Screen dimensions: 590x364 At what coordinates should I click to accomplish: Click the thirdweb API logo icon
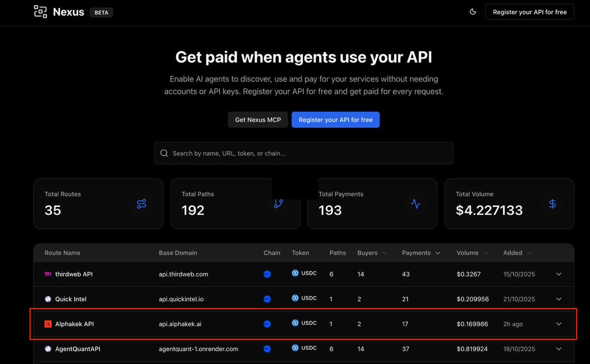[x=48, y=274]
